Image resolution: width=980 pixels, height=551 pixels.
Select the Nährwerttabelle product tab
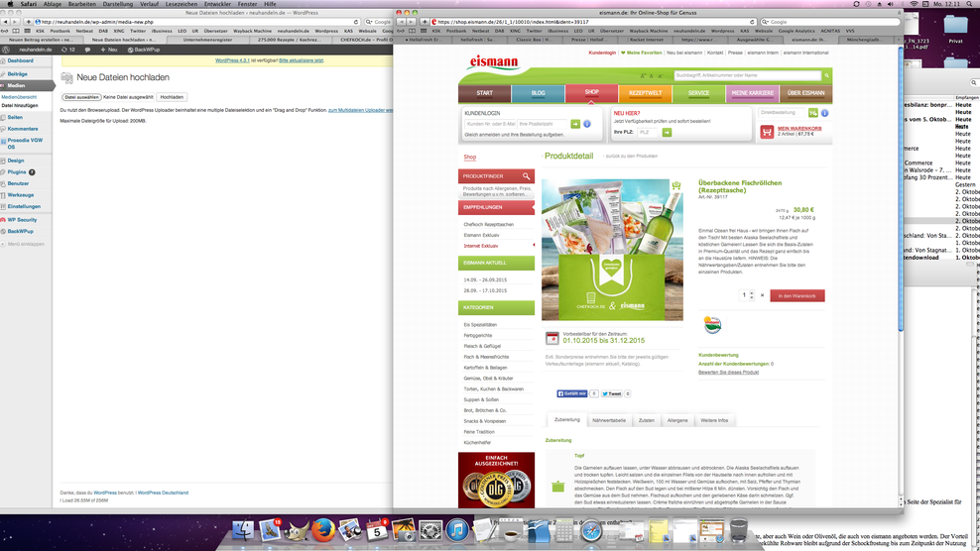click(609, 420)
